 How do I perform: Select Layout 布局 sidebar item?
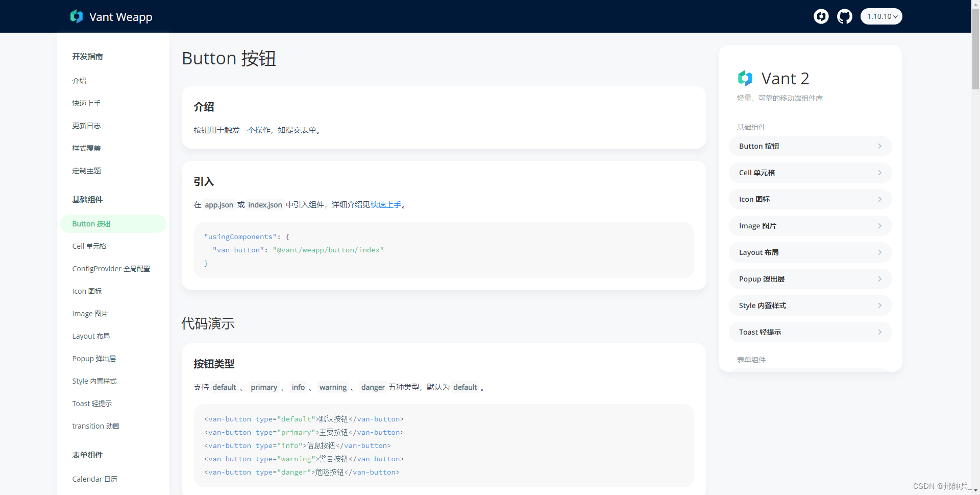click(x=91, y=336)
